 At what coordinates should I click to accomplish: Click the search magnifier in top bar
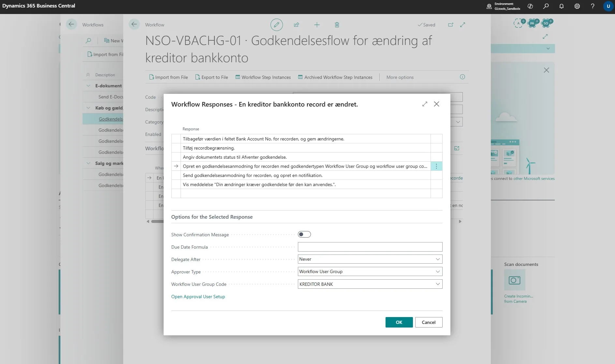(546, 6)
